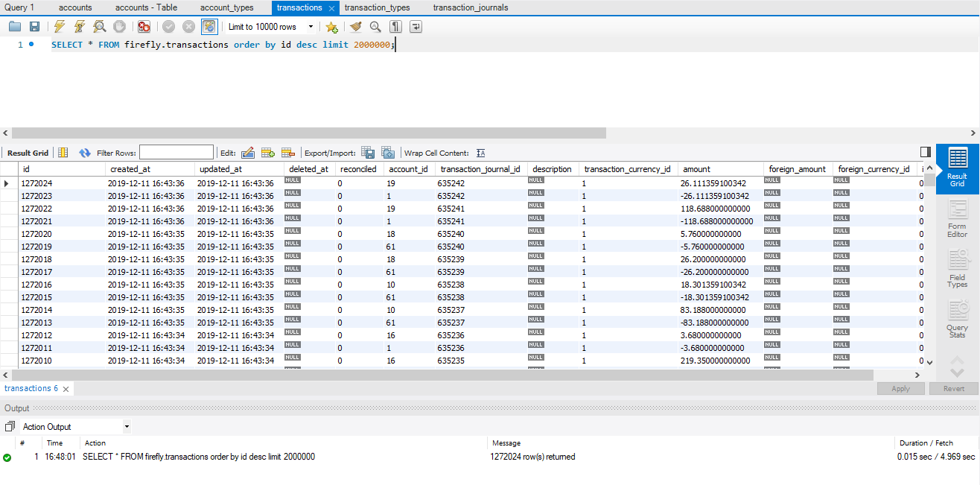The width and height of the screenshot is (980, 485).
Task: Select account_id cell in row 1272012
Action: pyautogui.click(x=410, y=335)
